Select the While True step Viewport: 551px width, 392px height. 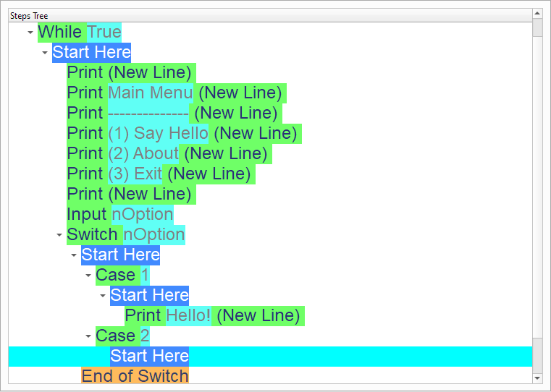point(79,32)
